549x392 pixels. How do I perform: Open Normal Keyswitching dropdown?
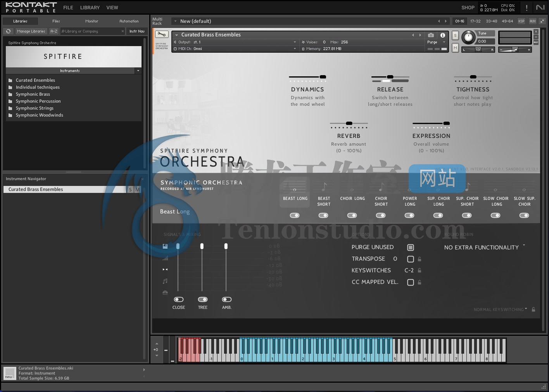pos(500,309)
